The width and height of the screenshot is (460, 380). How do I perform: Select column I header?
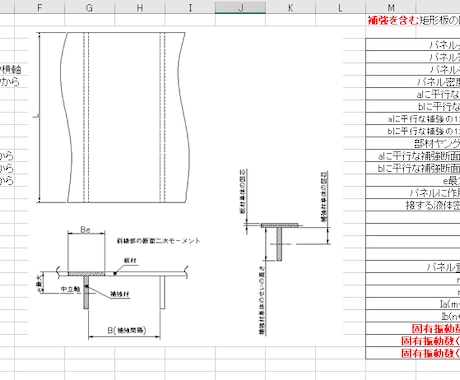[x=190, y=7]
